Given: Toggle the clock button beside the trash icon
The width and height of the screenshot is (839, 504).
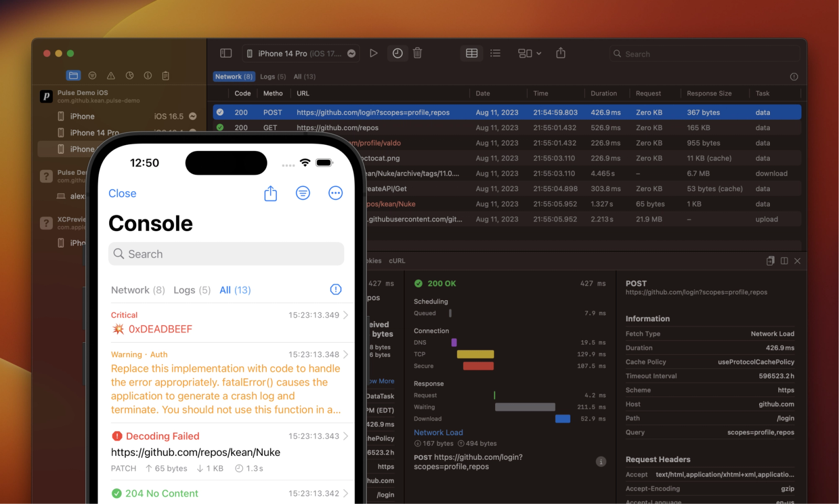Looking at the screenshot, I should pyautogui.click(x=397, y=53).
